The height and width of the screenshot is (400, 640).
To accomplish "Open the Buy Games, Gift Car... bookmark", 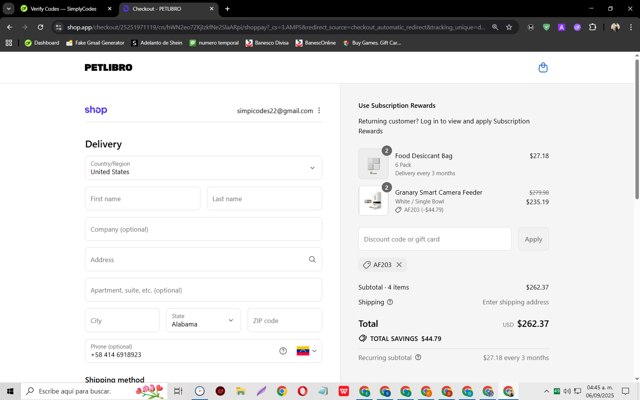I will 372,43.
